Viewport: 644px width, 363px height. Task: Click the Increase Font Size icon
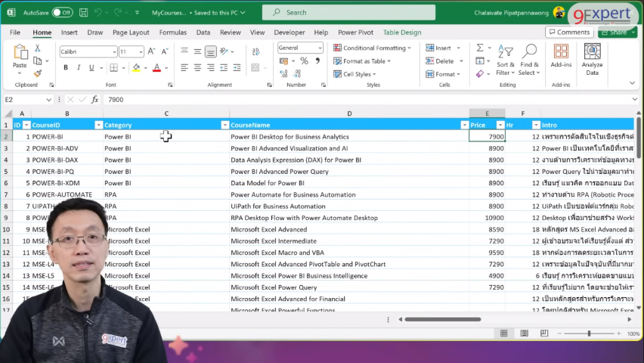click(x=151, y=51)
